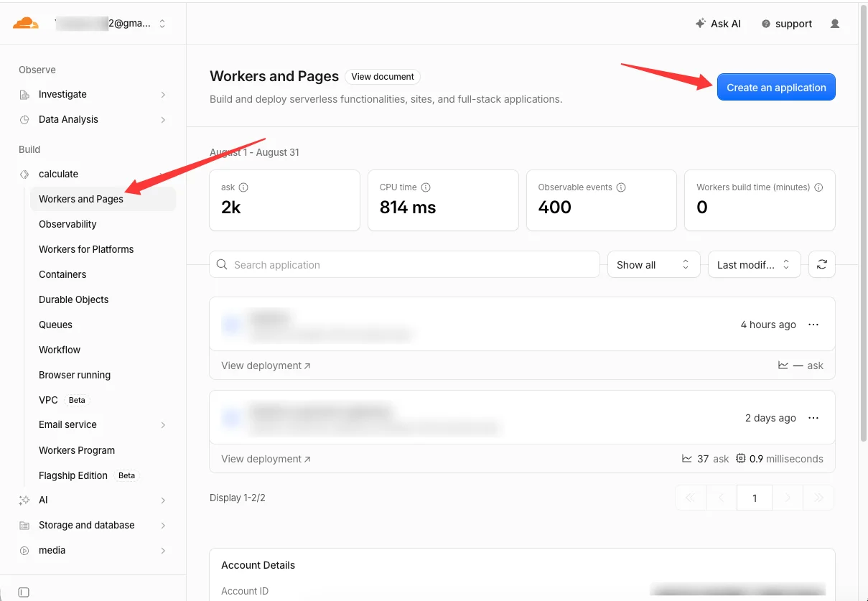Image resolution: width=868 pixels, height=601 pixels.
Task: Click View deployment for 2 days ago app
Action: pos(266,459)
